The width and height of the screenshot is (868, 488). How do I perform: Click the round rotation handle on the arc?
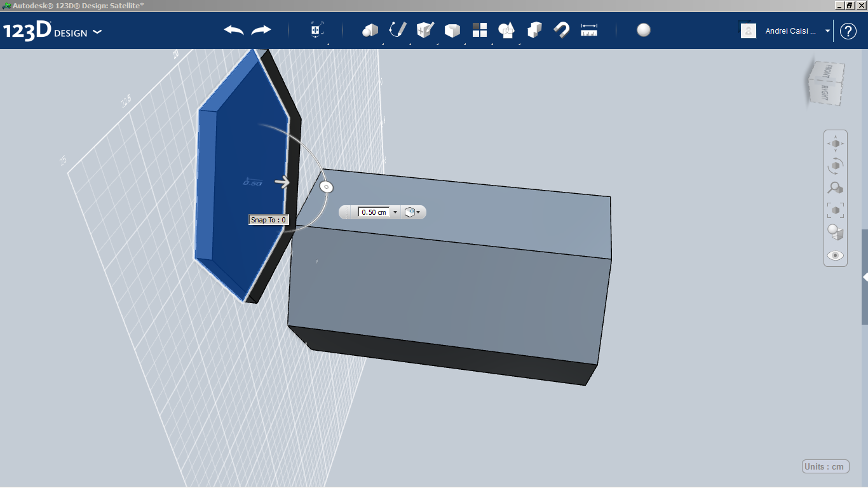click(326, 187)
